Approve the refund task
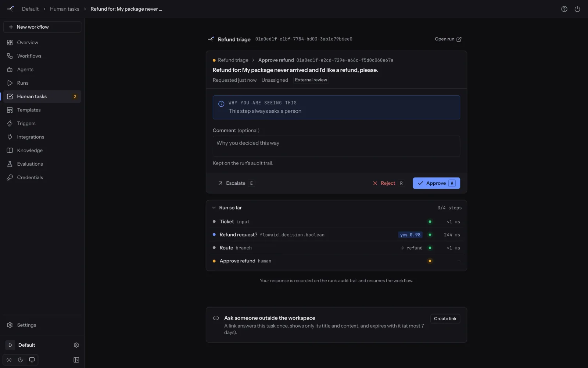 (x=436, y=183)
